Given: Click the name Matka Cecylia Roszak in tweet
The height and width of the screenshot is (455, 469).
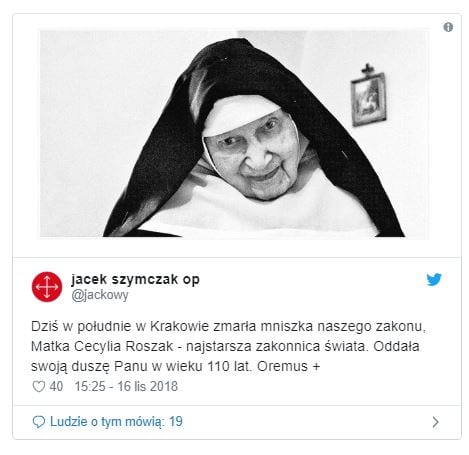Looking at the screenshot, I should pyautogui.click(x=102, y=347).
